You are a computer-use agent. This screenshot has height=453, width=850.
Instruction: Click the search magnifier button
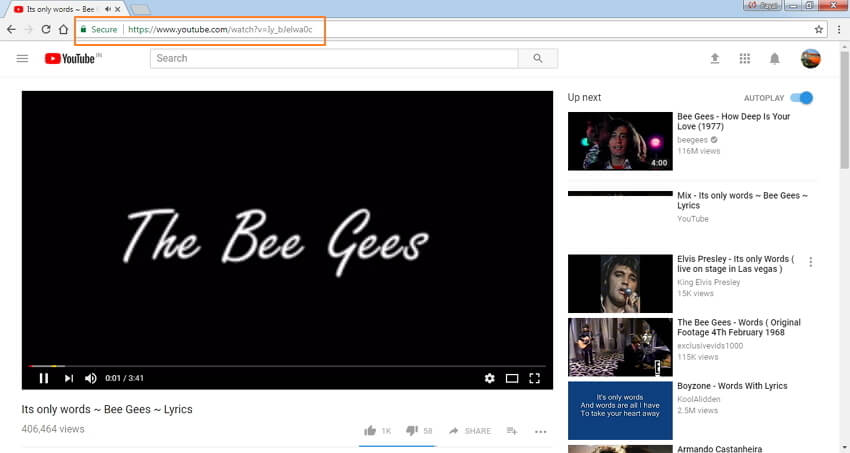click(x=538, y=59)
